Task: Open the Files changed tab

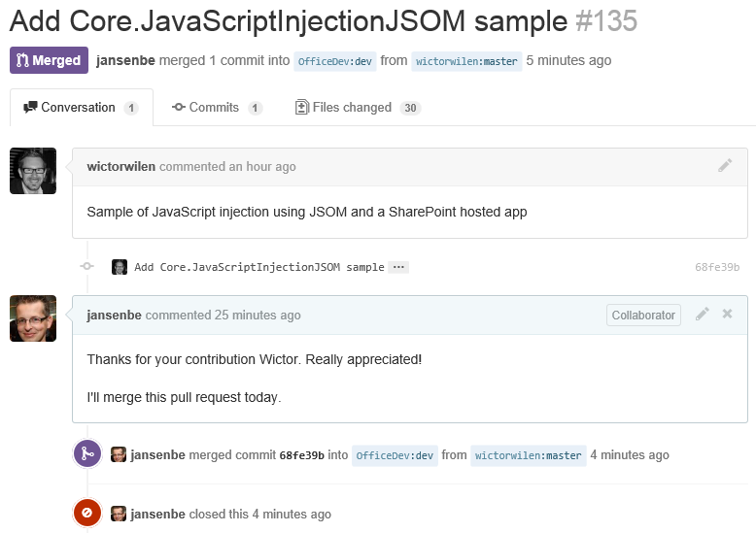Action: click(358, 108)
